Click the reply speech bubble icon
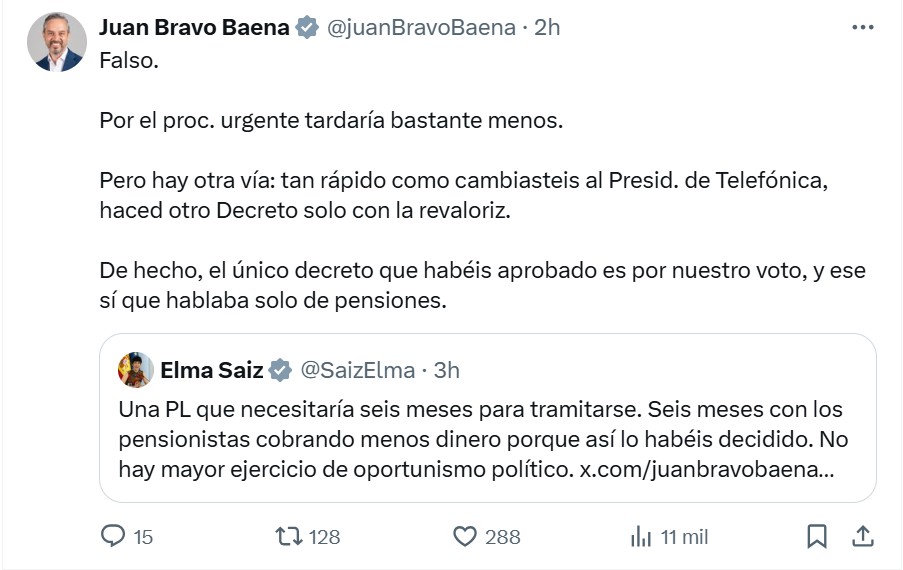This screenshot has width=903, height=570. point(113,537)
